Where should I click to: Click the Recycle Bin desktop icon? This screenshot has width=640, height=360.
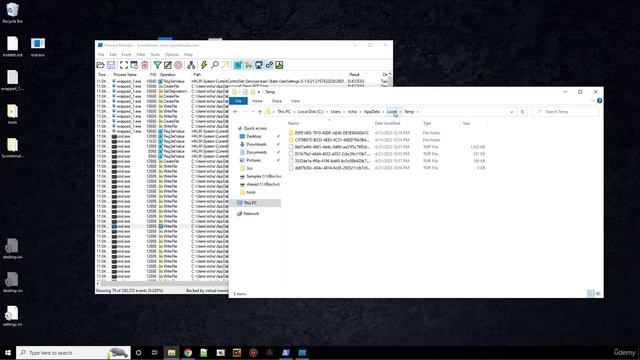pos(12,13)
